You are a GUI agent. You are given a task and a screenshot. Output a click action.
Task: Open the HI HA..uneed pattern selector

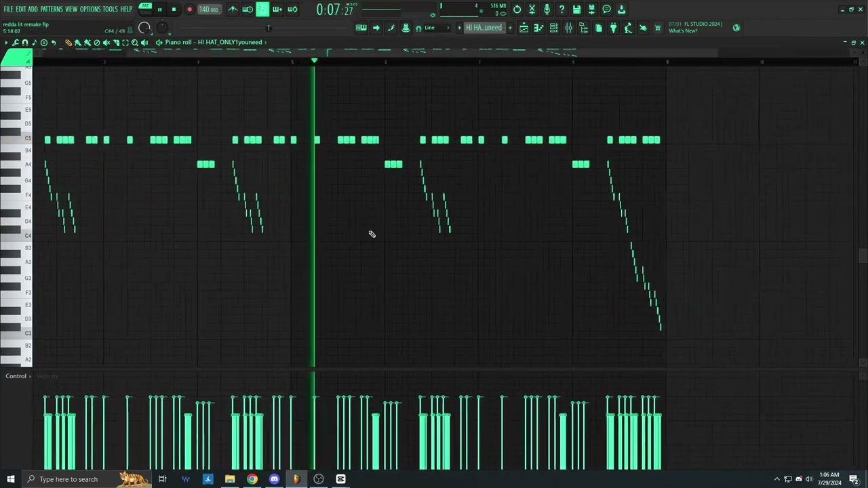[x=484, y=28]
